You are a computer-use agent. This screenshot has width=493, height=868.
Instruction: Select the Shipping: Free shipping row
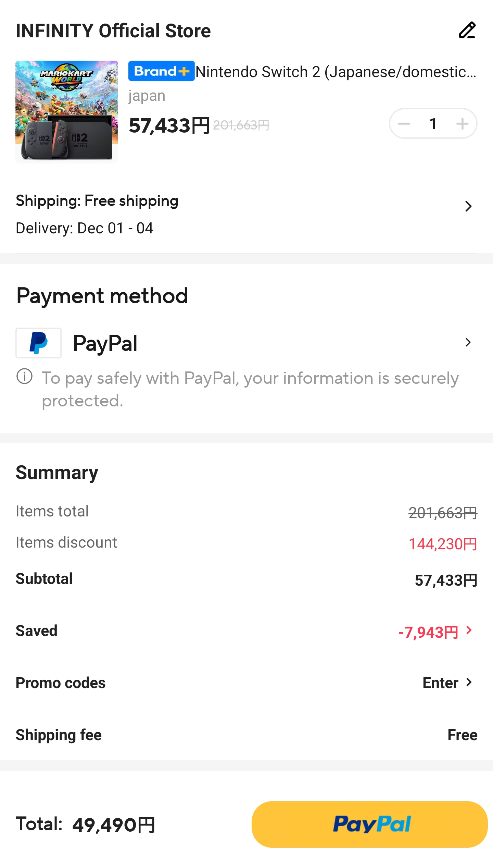[x=97, y=201]
